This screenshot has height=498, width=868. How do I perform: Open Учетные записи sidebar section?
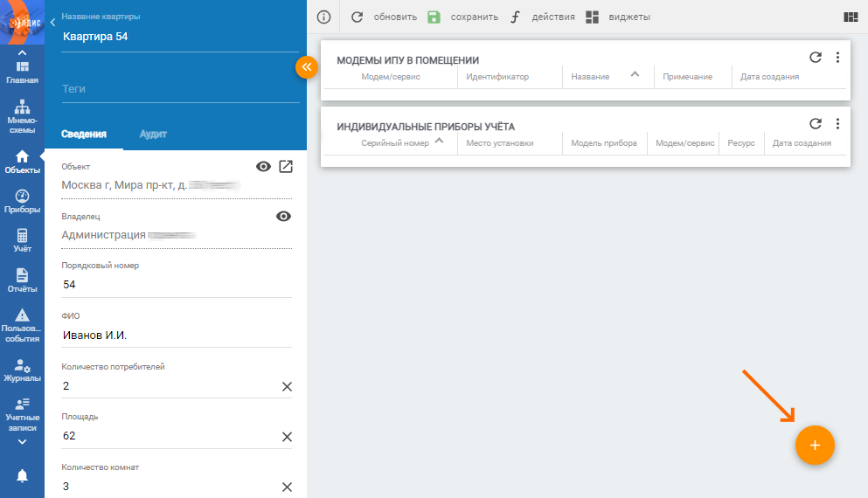tap(22, 415)
